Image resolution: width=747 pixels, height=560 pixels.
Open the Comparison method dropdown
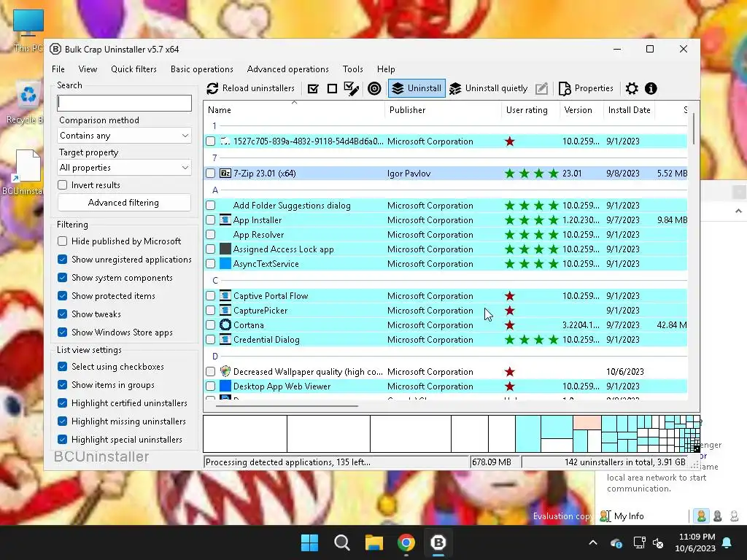pyautogui.click(x=124, y=136)
